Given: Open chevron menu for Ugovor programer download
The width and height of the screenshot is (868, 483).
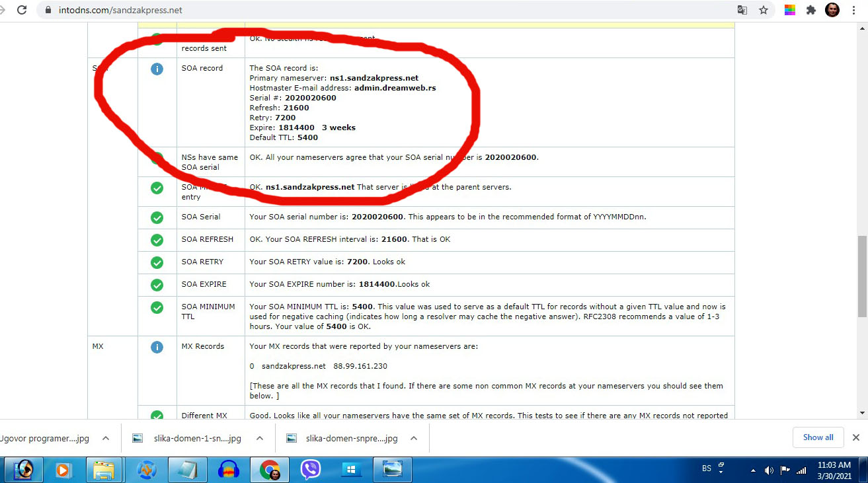Looking at the screenshot, I should [x=105, y=438].
